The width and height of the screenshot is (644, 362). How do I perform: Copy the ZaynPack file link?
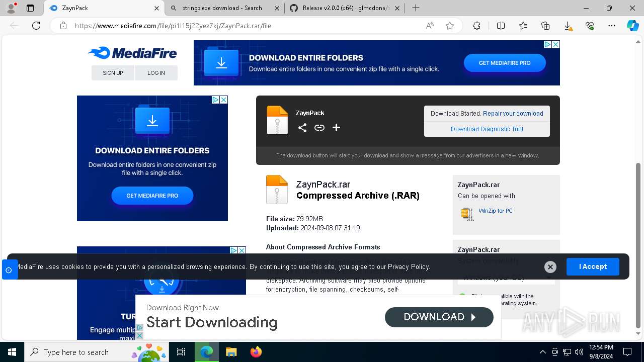pyautogui.click(x=319, y=128)
